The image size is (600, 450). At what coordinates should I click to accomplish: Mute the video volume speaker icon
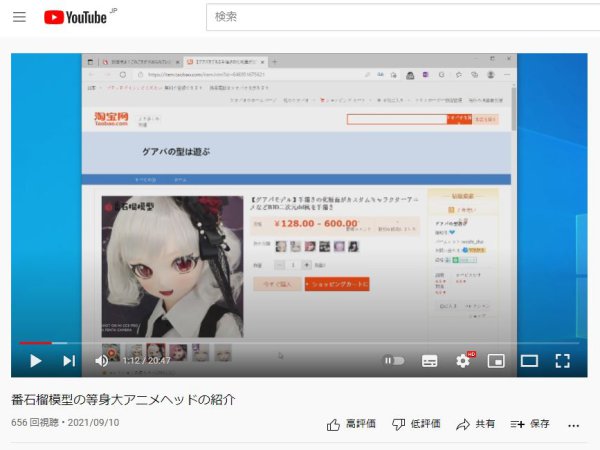102,360
